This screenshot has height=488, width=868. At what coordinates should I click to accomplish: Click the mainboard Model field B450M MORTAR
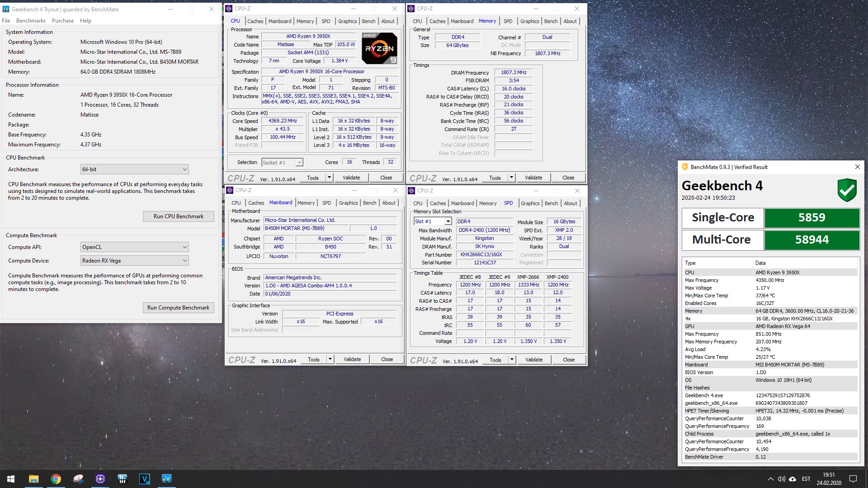pos(307,228)
